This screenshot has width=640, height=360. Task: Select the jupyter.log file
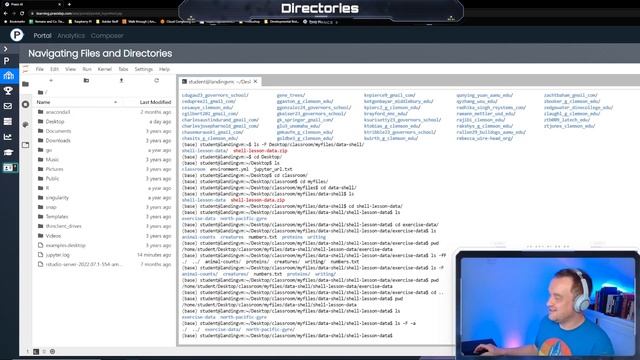(x=104, y=255)
